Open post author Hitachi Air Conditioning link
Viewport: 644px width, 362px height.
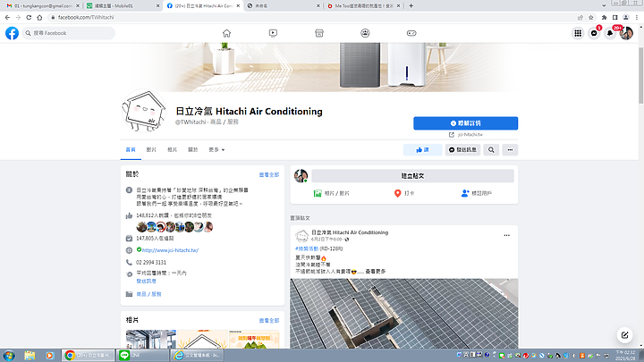click(350, 232)
